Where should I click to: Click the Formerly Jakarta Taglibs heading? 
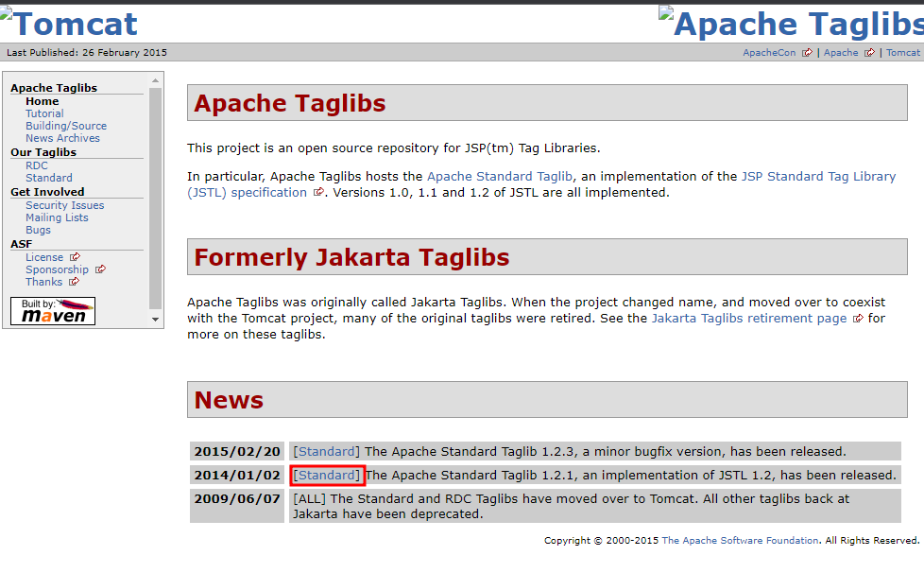351,257
